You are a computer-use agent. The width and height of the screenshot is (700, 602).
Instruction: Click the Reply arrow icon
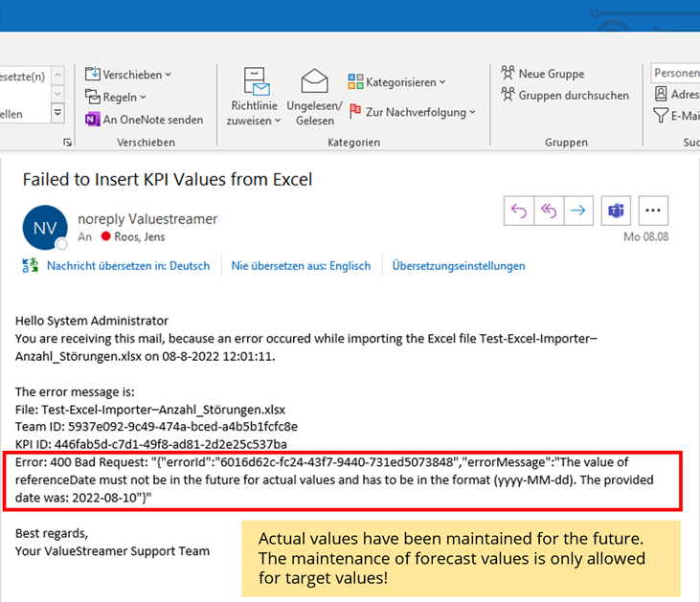tap(518, 211)
